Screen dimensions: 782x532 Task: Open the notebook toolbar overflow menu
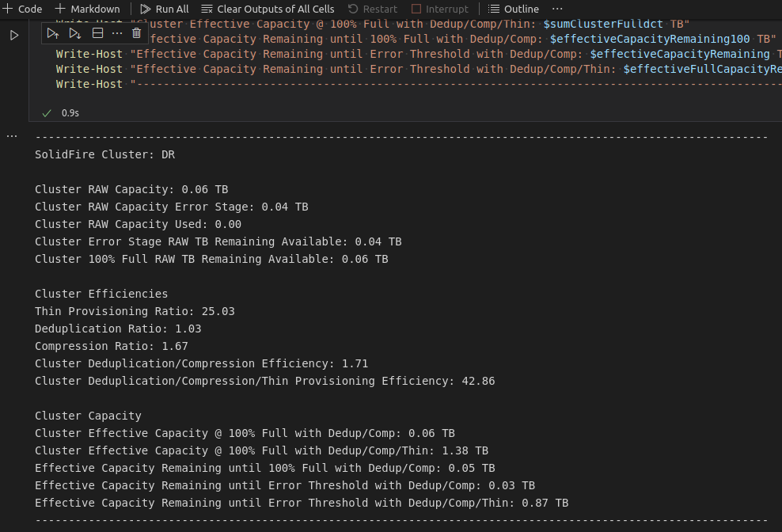click(557, 9)
